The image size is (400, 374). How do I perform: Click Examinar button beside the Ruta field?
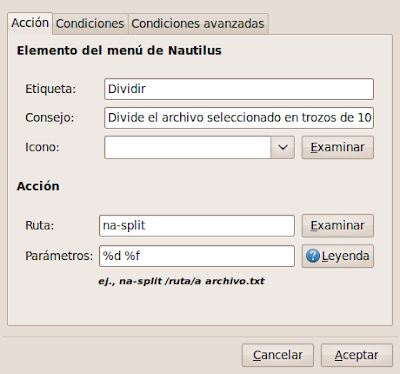click(338, 226)
